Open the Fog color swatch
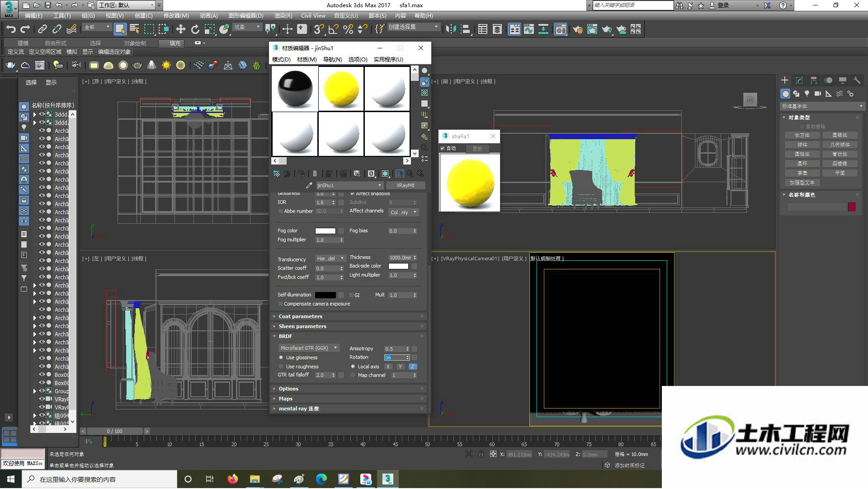Viewport: 868px width, 489px height. 325,231
